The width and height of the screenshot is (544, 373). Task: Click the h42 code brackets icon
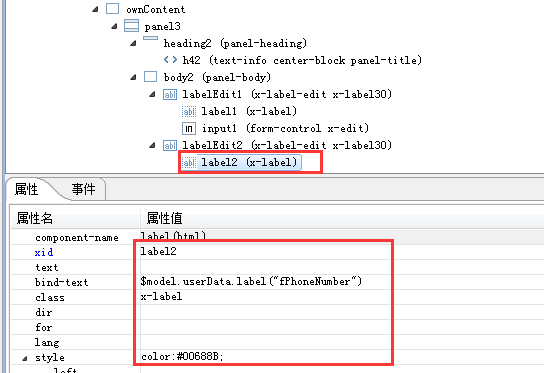(170, 60)
